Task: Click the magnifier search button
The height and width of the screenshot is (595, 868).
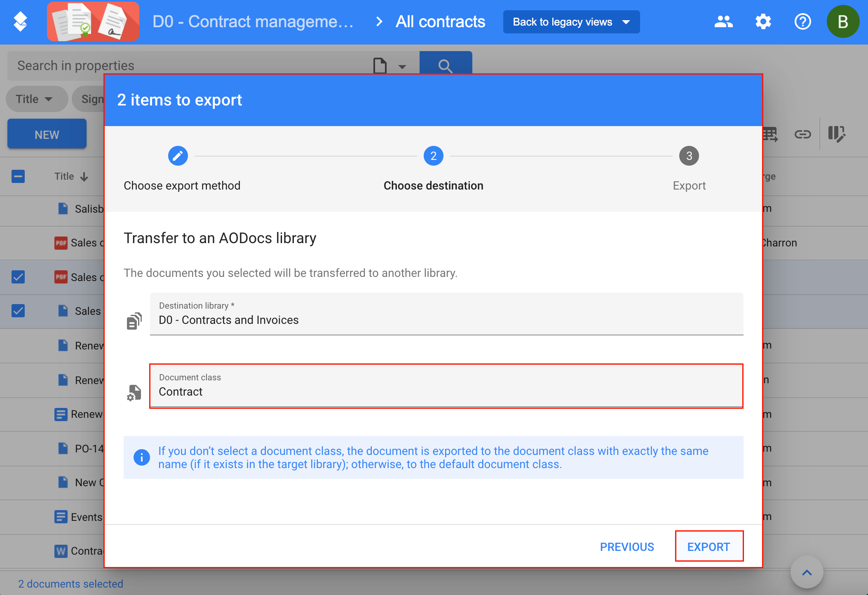Action: [446, 63]
